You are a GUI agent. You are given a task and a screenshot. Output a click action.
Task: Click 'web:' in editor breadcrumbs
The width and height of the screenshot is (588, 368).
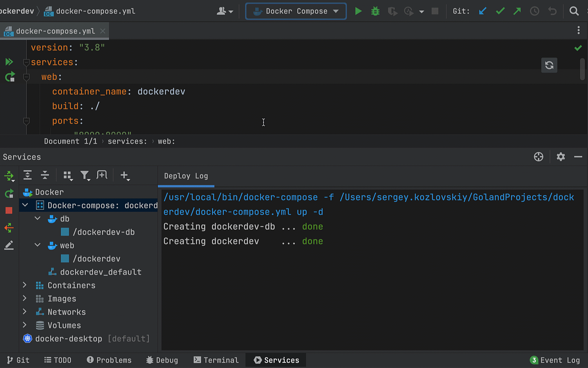[x=167, y=141]
